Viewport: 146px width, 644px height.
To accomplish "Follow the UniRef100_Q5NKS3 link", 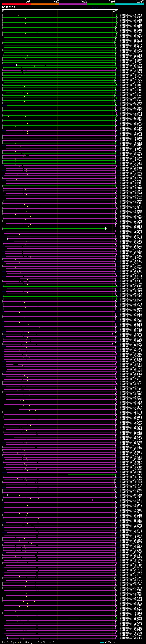I will [x=131, y=271].
